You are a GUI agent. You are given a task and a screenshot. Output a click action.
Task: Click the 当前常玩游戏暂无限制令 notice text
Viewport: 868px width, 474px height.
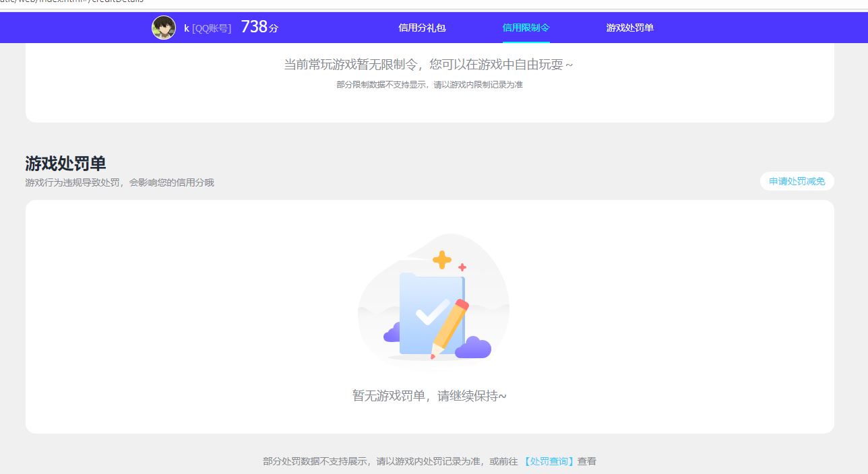click(x=429, y=65)
